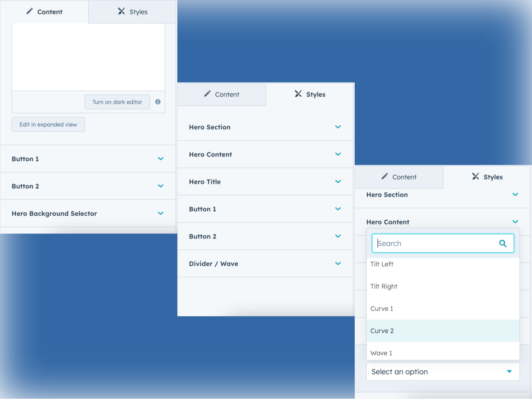Click the magnifier icon in the search field

point(503,243)
